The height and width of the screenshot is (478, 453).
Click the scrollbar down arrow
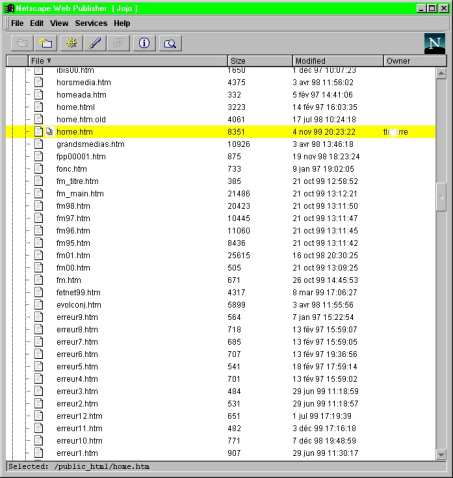(x=441, y=454)
